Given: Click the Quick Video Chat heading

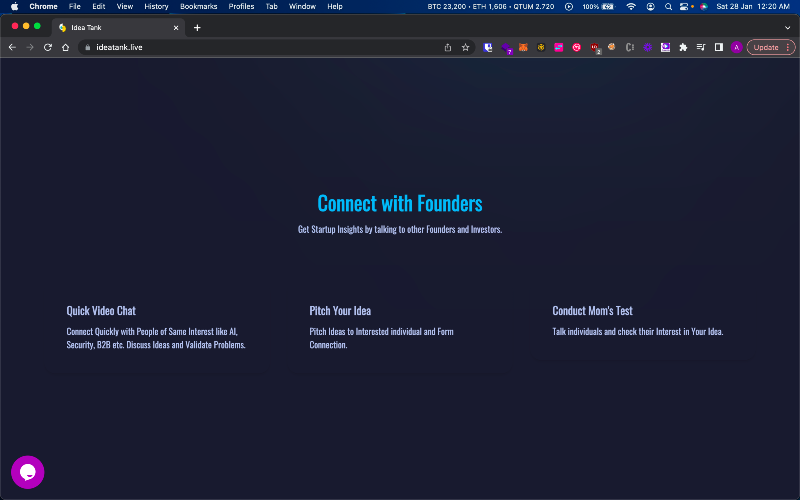Looking at the screenshot, I should (x=101, y=311).
